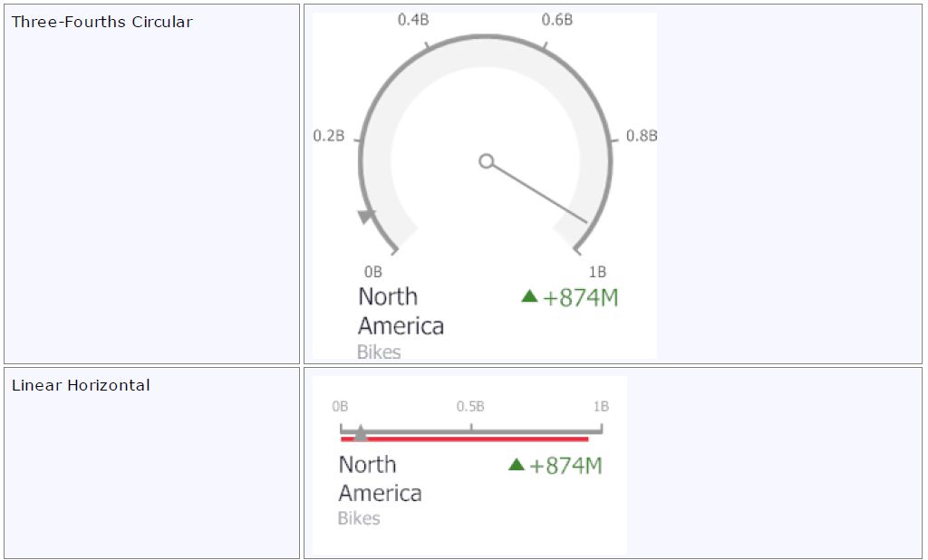Image resolution: width=928 pixels, height=560 pixels.
Task: Click the +874M value in the linear gauge
Action: [565, 466]
